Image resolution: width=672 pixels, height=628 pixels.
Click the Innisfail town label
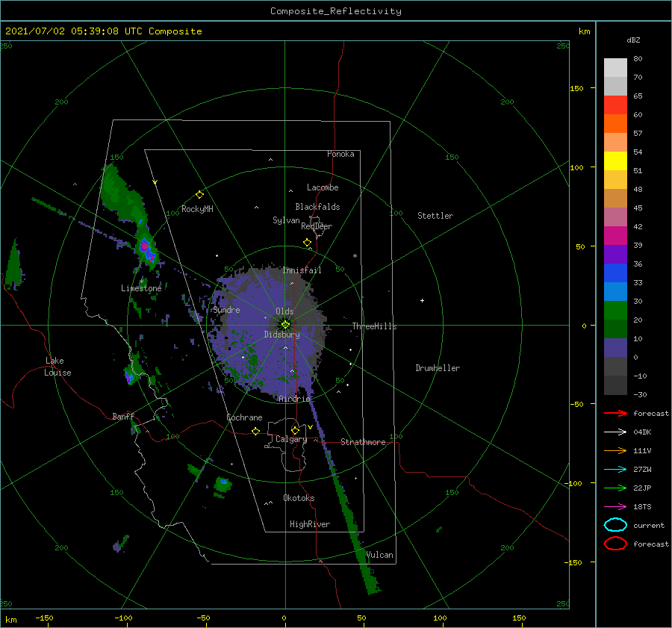point(302,270)
